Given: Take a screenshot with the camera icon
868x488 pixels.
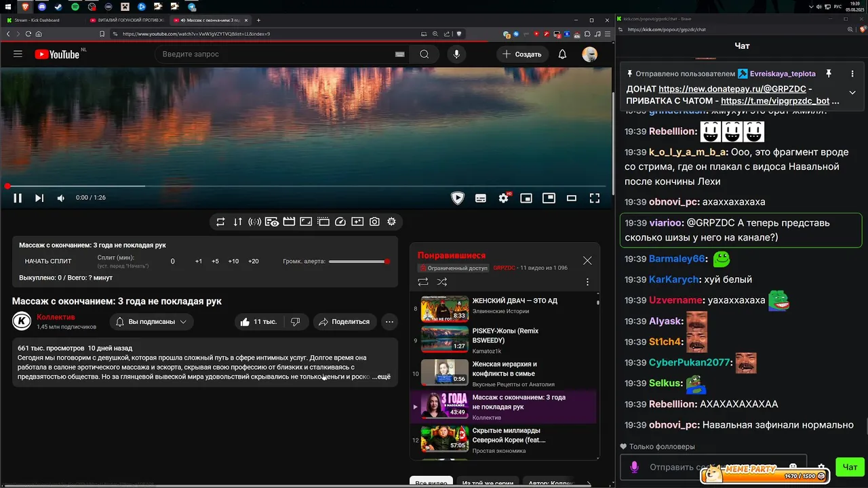Looking at the screenshot, I should (374, 222).
